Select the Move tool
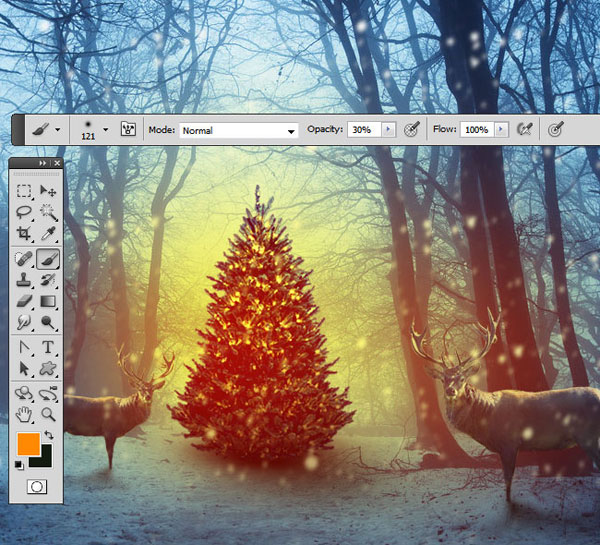Image resolution: width=600 pixels, height=545 pixels. pyautogui.click(x=48, y=191)
